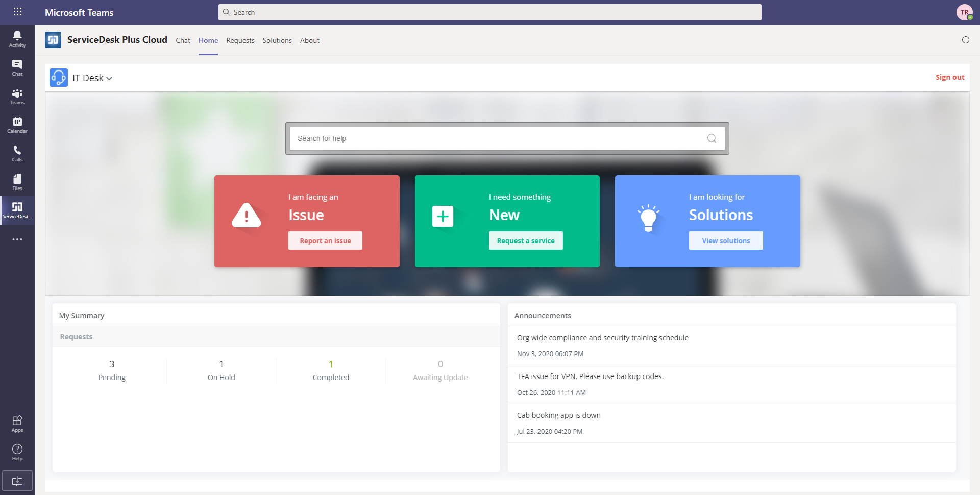The image size is (980, 495).
Task: Click the Solutions card heading
Action: tap(721, 215)
